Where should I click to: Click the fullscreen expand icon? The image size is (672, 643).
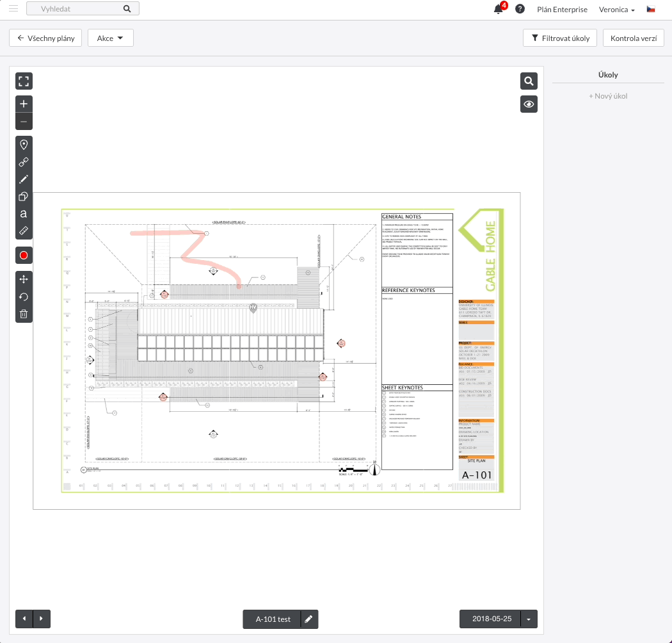(x=24, y=81)
